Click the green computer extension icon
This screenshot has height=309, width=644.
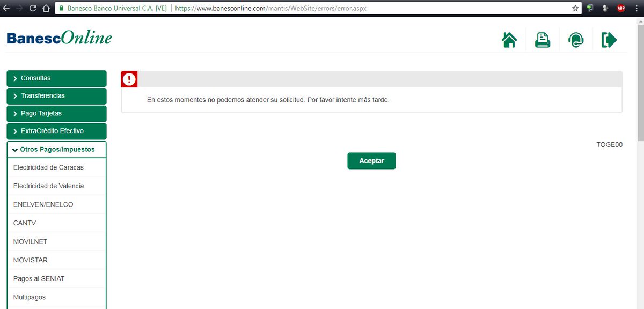(x=591, y=8)
